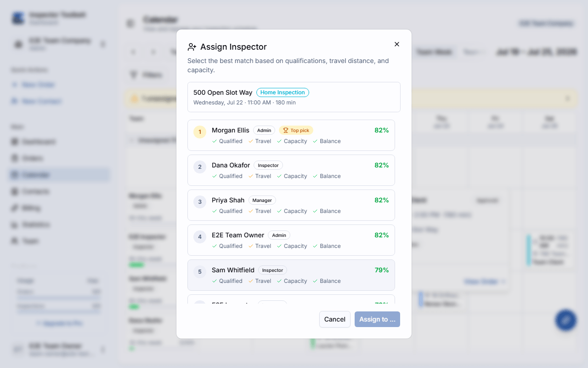Click the rank 2 circle for Dana Okafor
This screenshot has width=588, height=368.
tap(200, 167)
